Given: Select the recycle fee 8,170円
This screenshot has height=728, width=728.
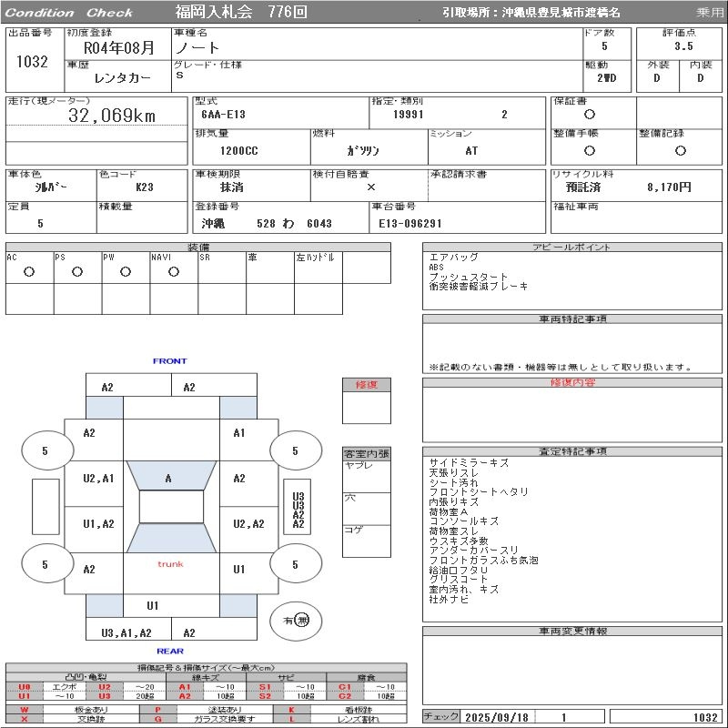Looking at the screenshot, I should [669, 187].
